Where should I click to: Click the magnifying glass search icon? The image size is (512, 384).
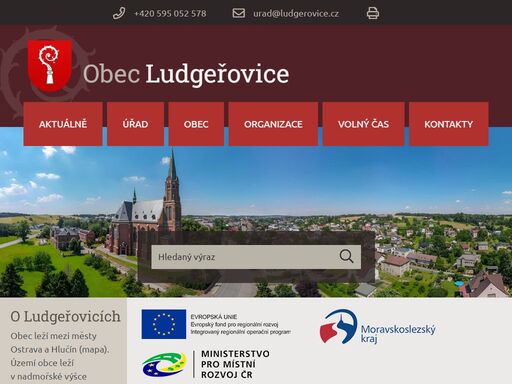tap(346, 256)
